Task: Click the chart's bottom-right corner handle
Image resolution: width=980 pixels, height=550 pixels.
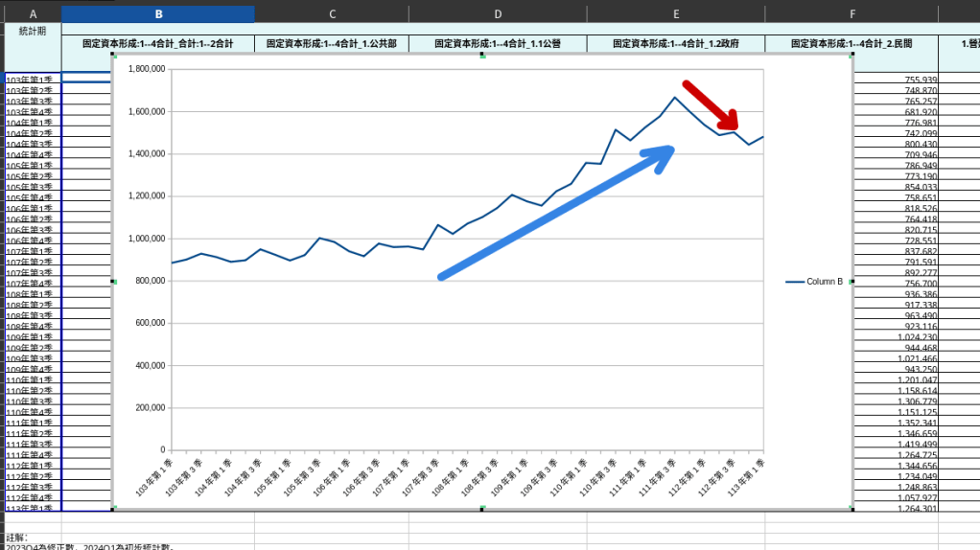Action: coord(852,508)
